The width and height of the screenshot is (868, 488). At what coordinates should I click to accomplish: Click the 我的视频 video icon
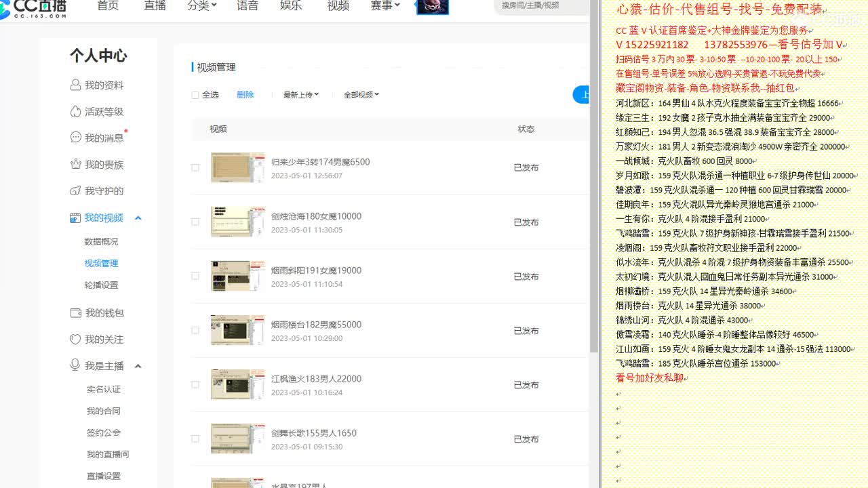click(x=75, y=218)
